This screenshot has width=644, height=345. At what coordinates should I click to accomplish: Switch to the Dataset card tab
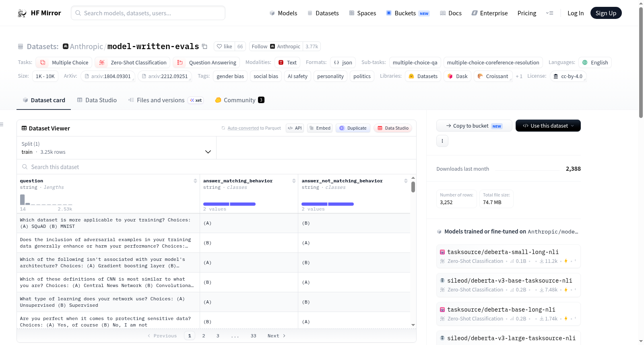[x=44, y=100]
